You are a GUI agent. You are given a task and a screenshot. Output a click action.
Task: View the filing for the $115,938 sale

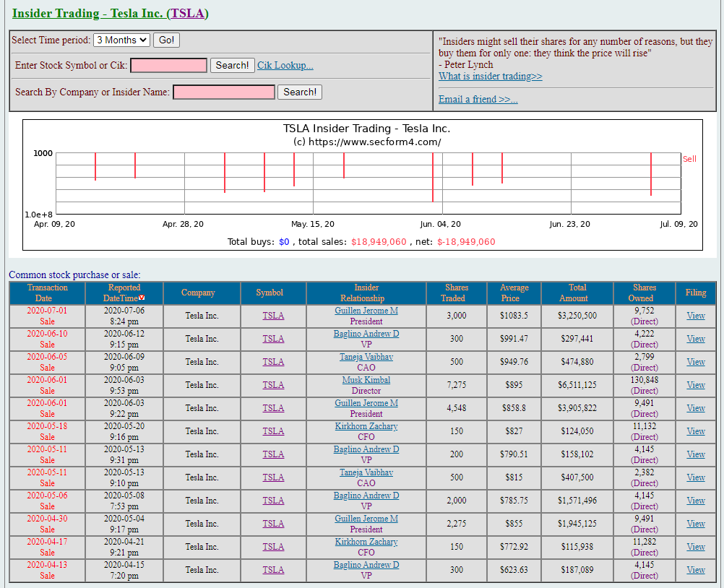(x=695, y=546)
